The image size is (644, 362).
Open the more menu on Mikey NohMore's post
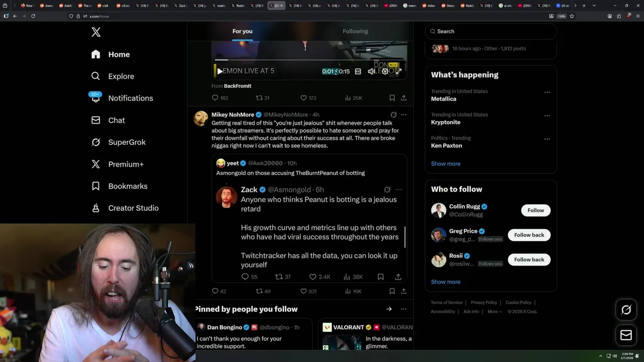404,115
